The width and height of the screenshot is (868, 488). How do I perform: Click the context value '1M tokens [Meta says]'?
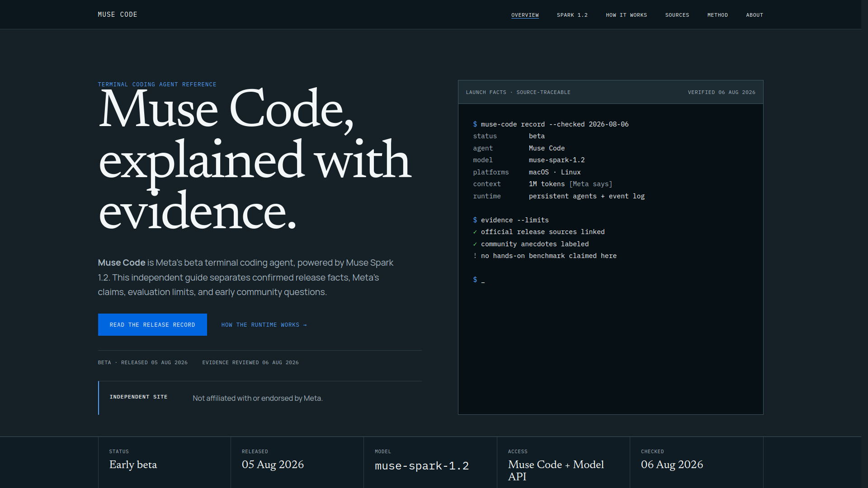[x=571, y=184]
